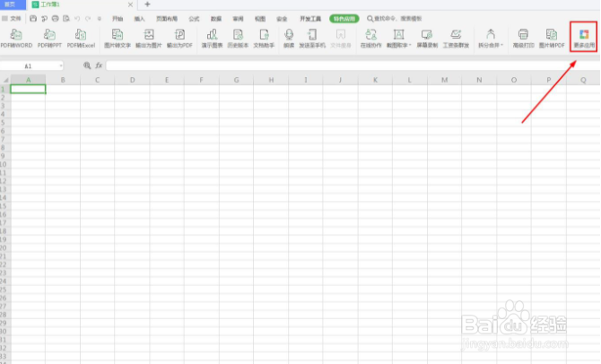The image size is (601, 364).
Task: Switch to the 审阅 Review tab
Action: pyautogui.click(x=238, y=19)
